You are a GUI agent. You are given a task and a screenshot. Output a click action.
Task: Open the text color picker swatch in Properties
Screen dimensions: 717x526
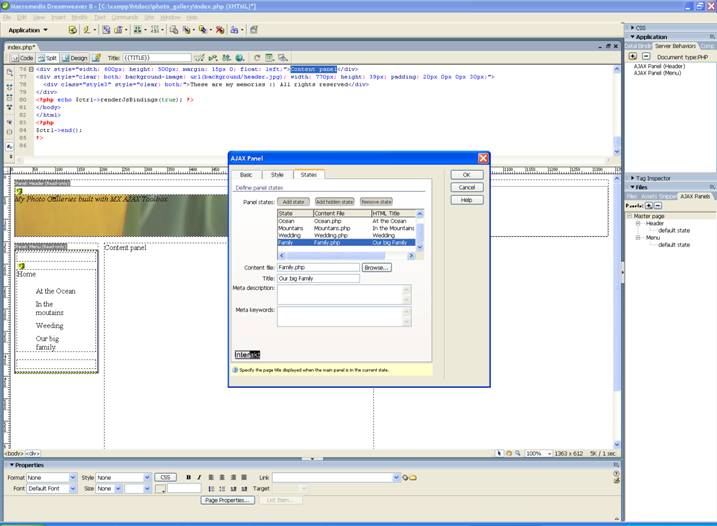tap(161, 489)
